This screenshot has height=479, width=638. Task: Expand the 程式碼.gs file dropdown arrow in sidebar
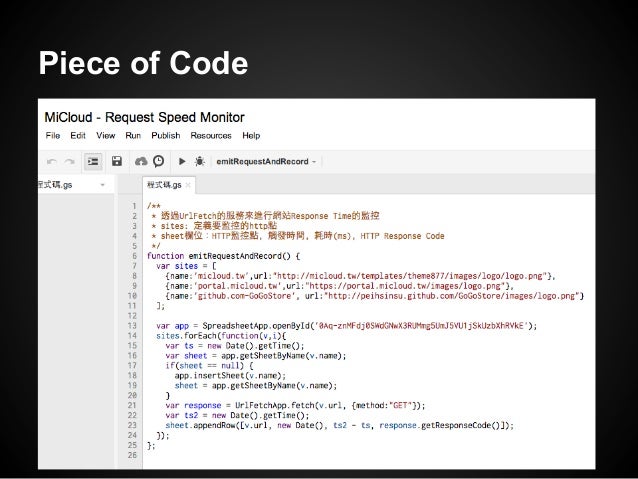pyautogui.click(x=103, y=185)
